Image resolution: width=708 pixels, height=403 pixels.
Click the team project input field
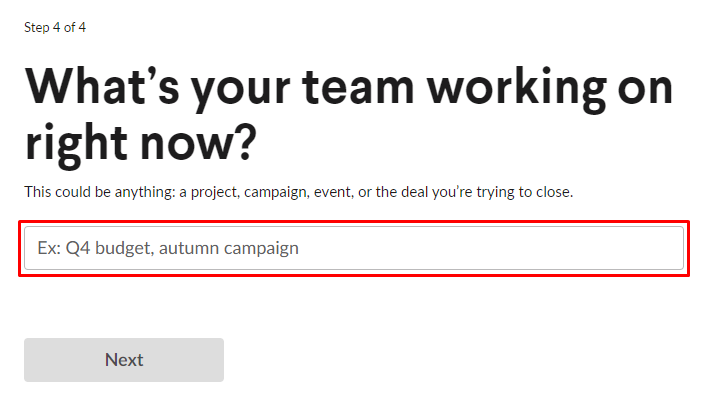pyautogui.click(x=354, y=248)
